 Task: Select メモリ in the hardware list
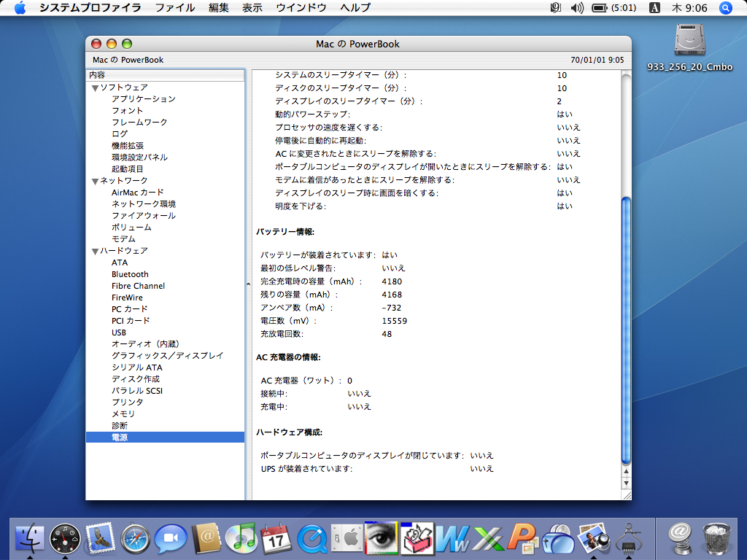(x=123, y=414)
